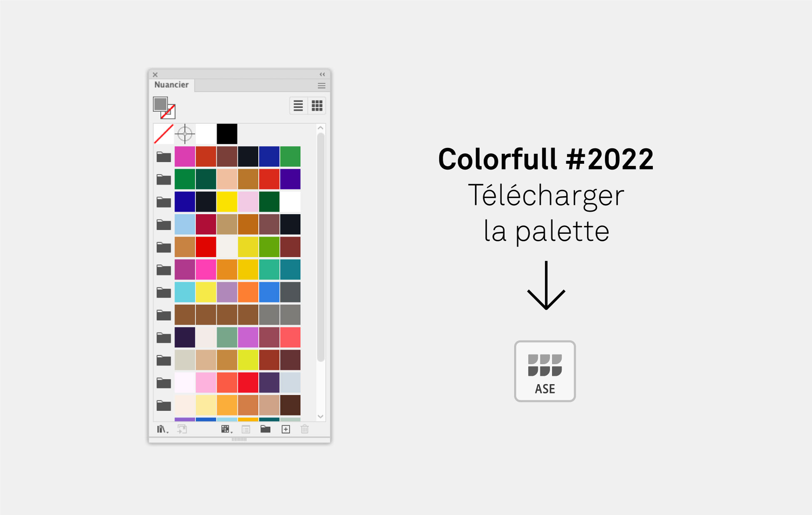
Task: Click the New Swatch plus icon
Action: point(286,429)
